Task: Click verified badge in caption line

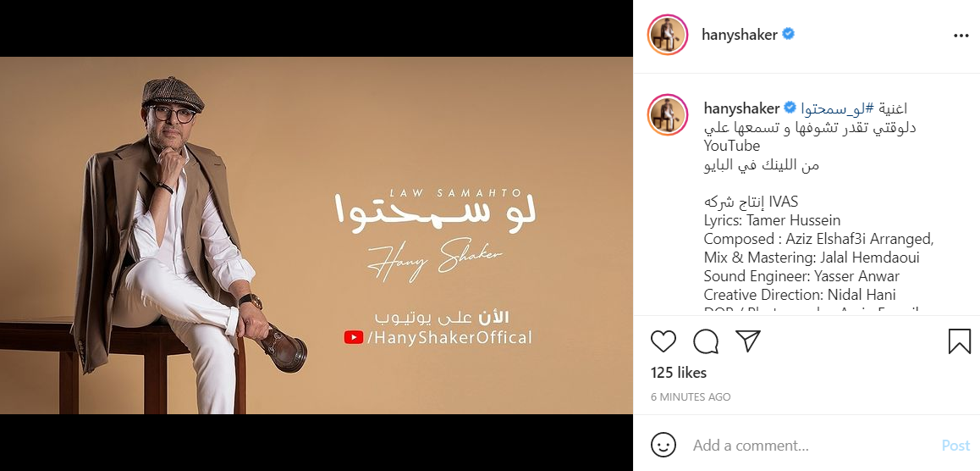Action: 790,108
